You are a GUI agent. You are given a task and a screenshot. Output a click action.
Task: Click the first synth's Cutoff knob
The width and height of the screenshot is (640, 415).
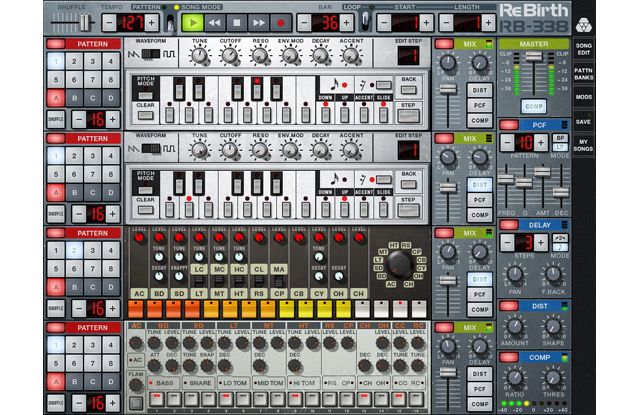click(230, 55)
